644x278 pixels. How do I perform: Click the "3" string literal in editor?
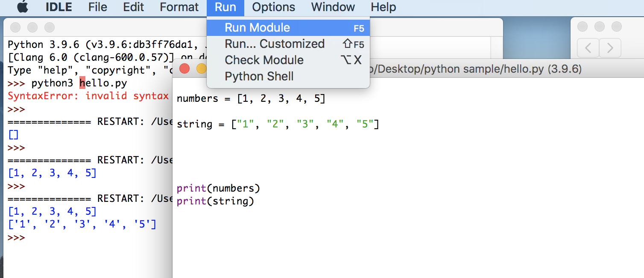[305, 124]
